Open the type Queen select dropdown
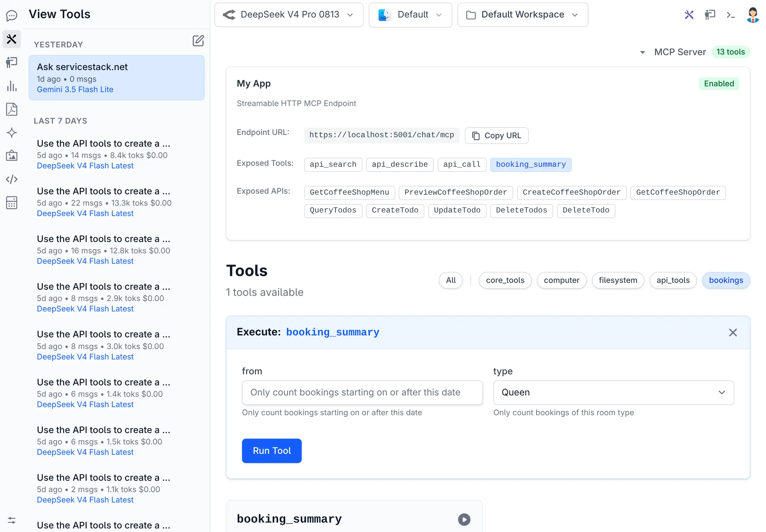This screenshot has height=532, width=766. coord(613,393)
